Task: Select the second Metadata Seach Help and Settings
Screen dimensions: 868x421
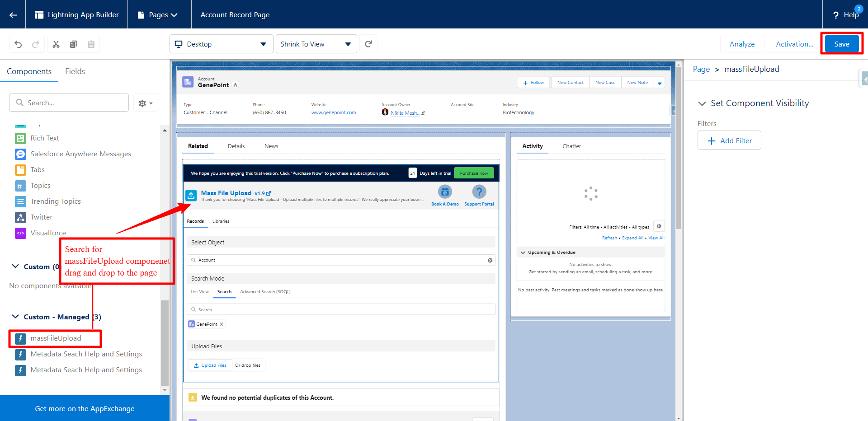Action: pos(79,370)
